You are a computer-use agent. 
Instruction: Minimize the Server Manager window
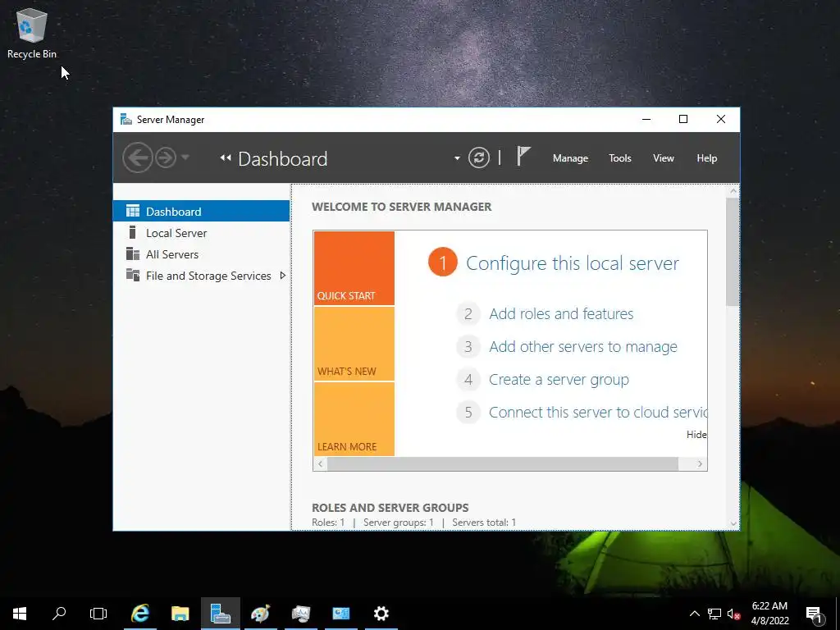click(646, 119)
